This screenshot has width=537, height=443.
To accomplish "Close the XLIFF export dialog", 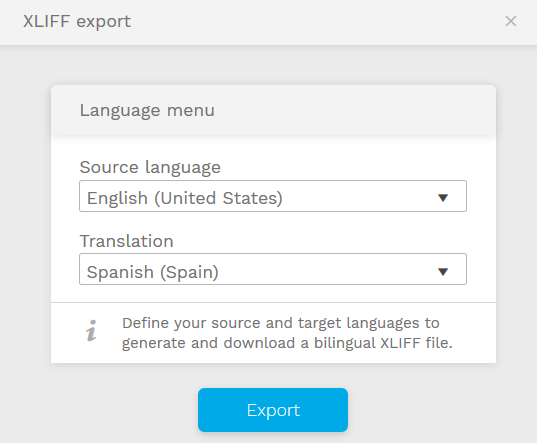I will pyautogui.click(x=511, y=21).
